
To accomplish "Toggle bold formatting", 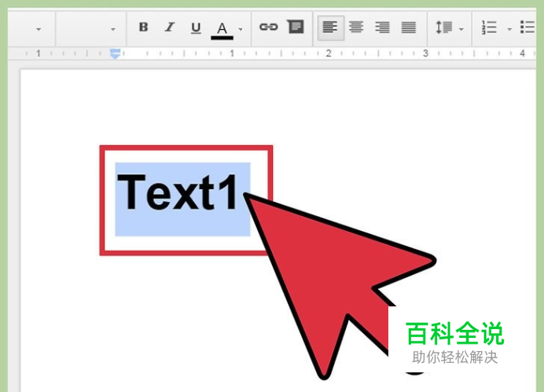I will click(143, 27).
